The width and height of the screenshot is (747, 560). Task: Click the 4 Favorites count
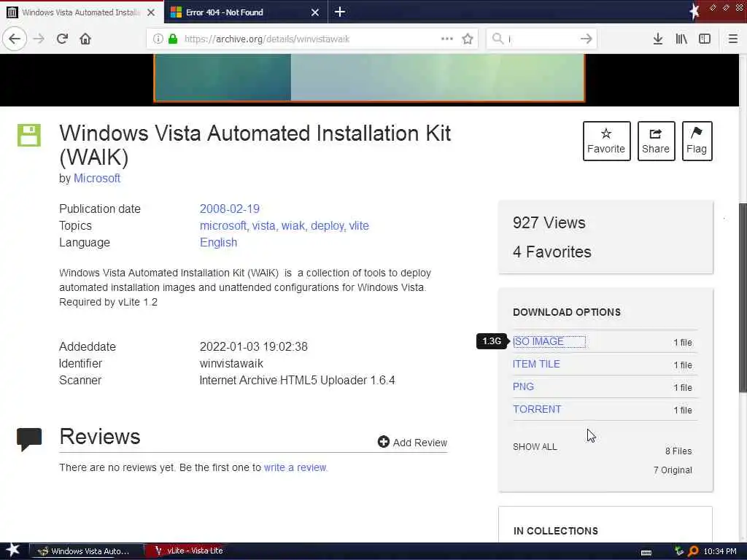551,252
